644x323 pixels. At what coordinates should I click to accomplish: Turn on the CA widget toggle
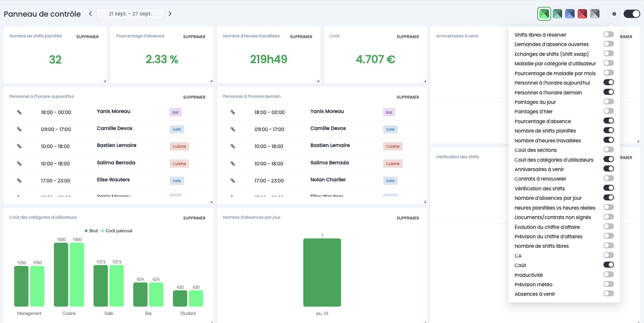click(609, 255)
